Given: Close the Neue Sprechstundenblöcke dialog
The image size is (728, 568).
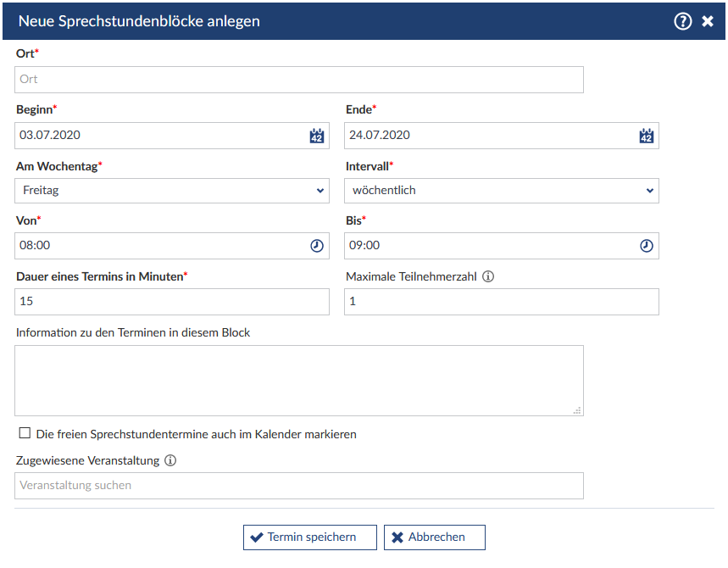Looking at the screenshot, I should coord(708,21).
